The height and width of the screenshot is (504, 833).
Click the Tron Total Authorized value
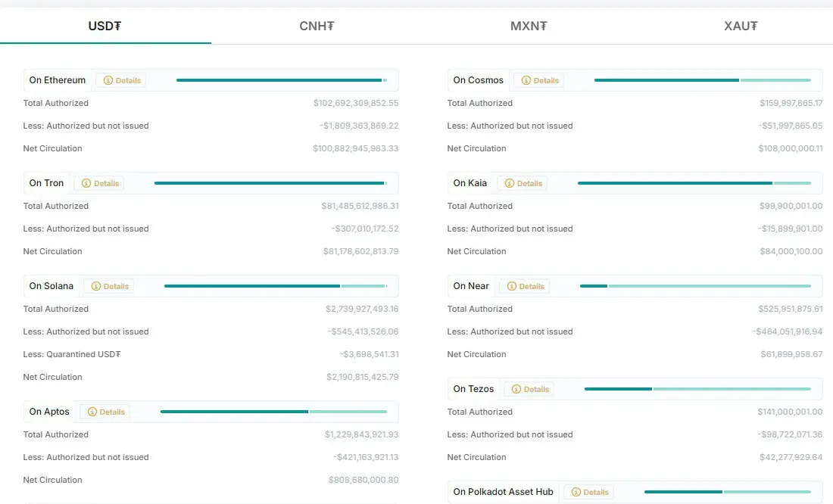point(360,206)
